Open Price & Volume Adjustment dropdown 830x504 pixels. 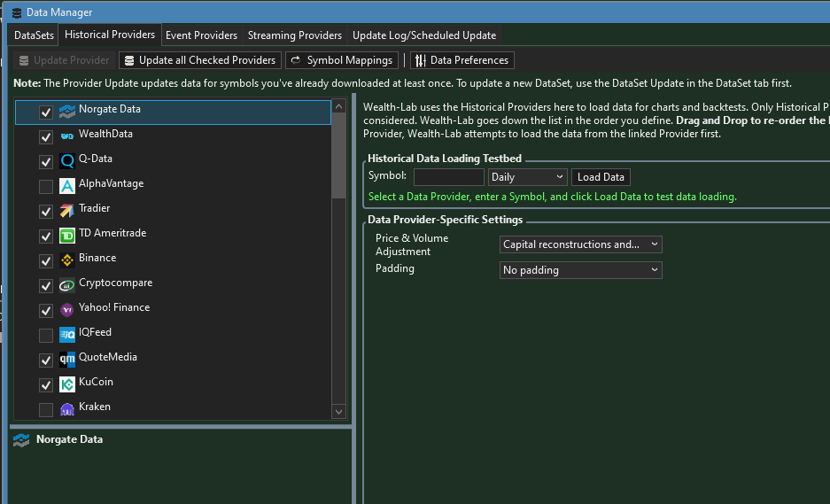click(x=581, y=244)
